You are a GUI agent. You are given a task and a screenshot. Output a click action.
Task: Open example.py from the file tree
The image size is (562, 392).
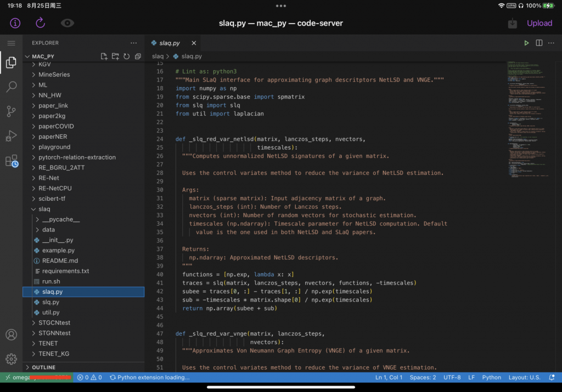58,251
